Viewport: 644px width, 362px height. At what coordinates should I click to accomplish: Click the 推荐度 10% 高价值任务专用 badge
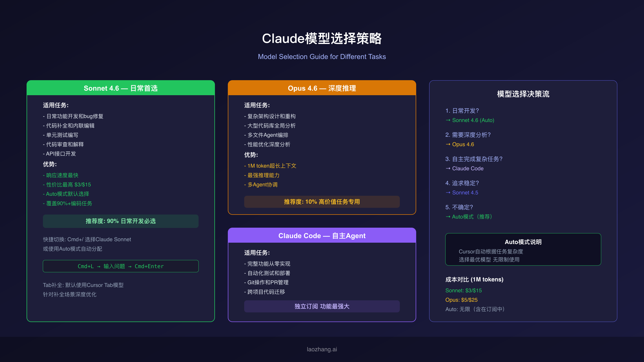point(322,202)
